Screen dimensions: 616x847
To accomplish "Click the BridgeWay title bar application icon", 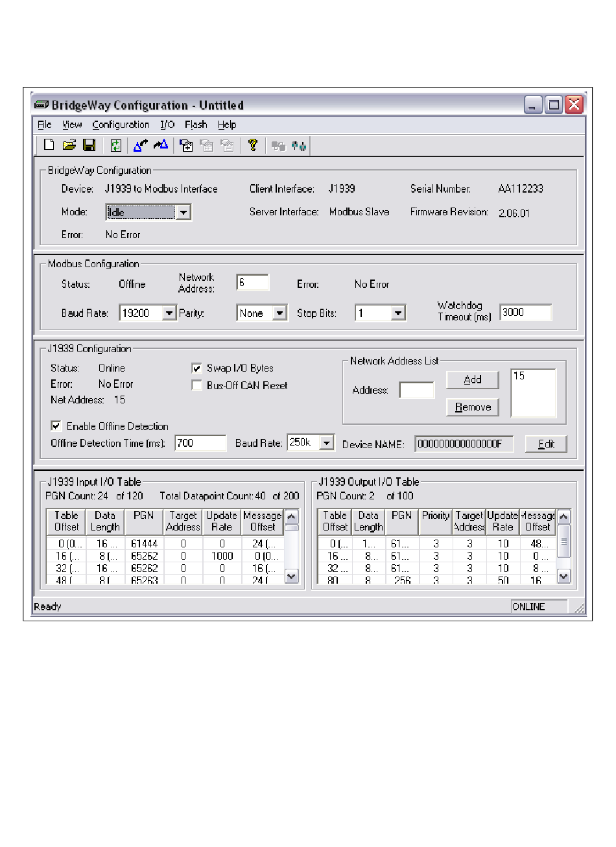I will coord(41,105).
